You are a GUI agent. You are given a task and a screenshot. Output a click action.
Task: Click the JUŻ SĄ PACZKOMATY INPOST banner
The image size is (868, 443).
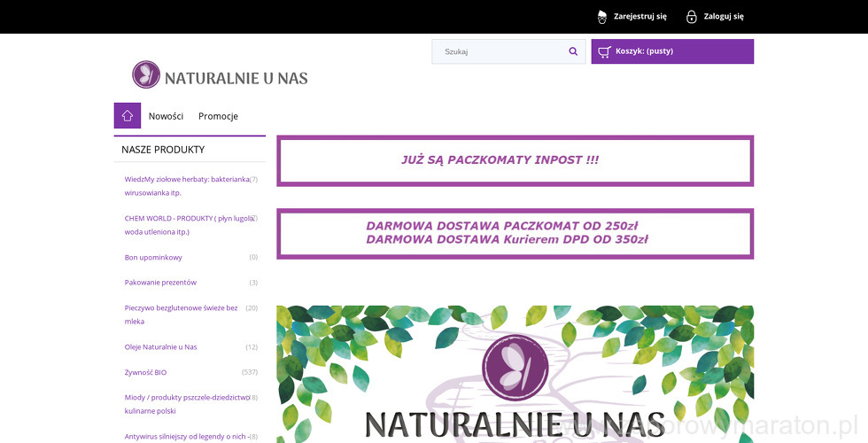(515, 160)
